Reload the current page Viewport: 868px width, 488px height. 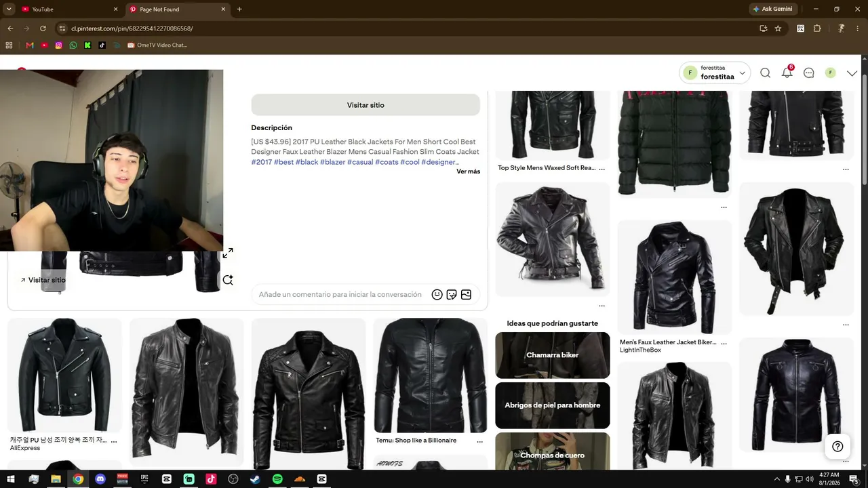tap(43, 28)
